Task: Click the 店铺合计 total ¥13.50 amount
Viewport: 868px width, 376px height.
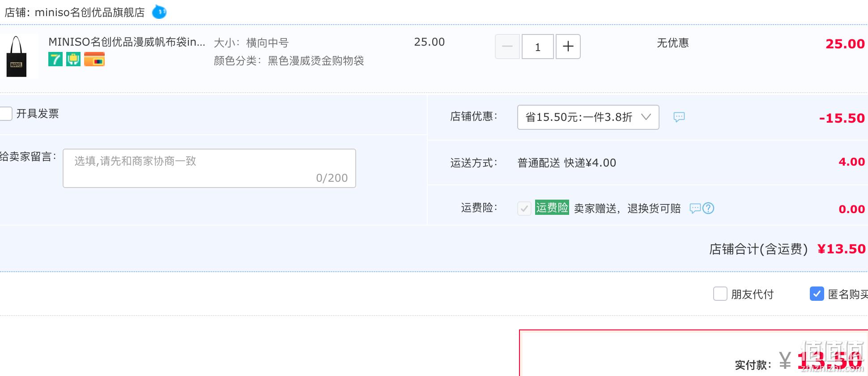Action: (x=842, y=249)
